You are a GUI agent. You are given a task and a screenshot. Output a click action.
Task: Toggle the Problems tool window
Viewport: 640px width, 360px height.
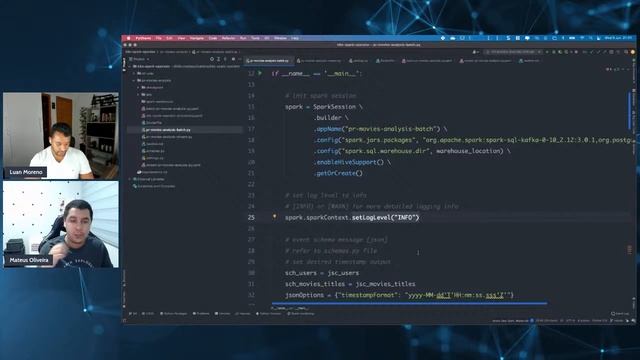(201, 313)
